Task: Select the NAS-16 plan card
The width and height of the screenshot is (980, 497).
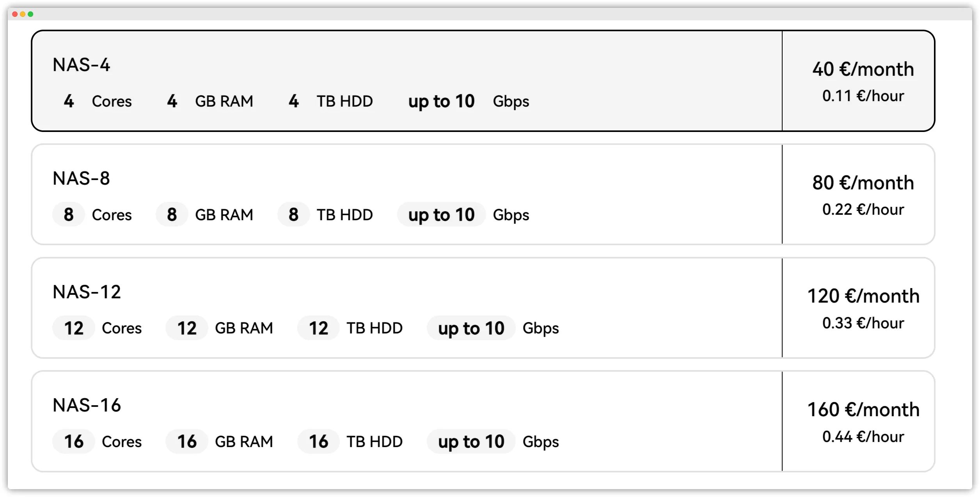Action: (483, 421)
